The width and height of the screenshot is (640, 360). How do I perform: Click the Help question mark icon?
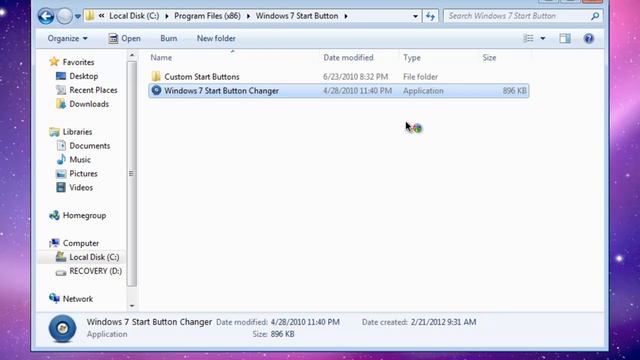(589, 38)
